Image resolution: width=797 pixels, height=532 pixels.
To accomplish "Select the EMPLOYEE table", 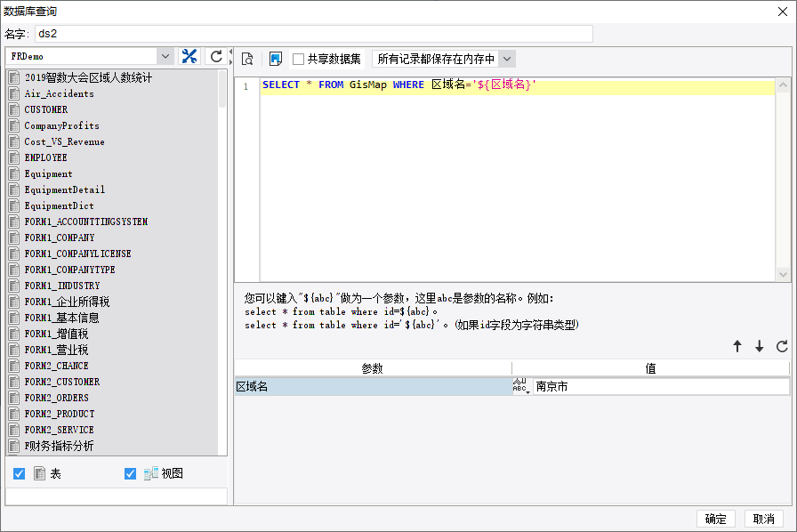I will [x=45, y=157].
